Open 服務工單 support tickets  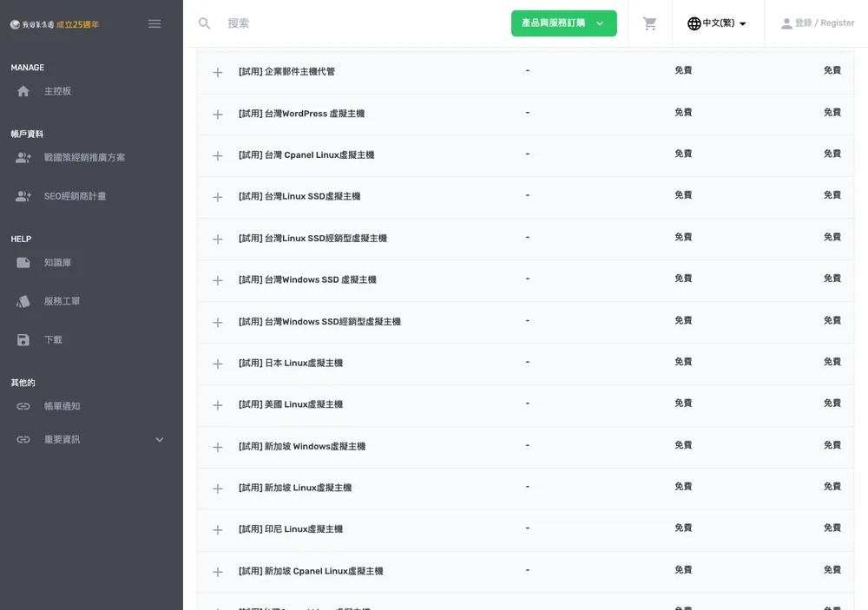click(x=62, y=301)
